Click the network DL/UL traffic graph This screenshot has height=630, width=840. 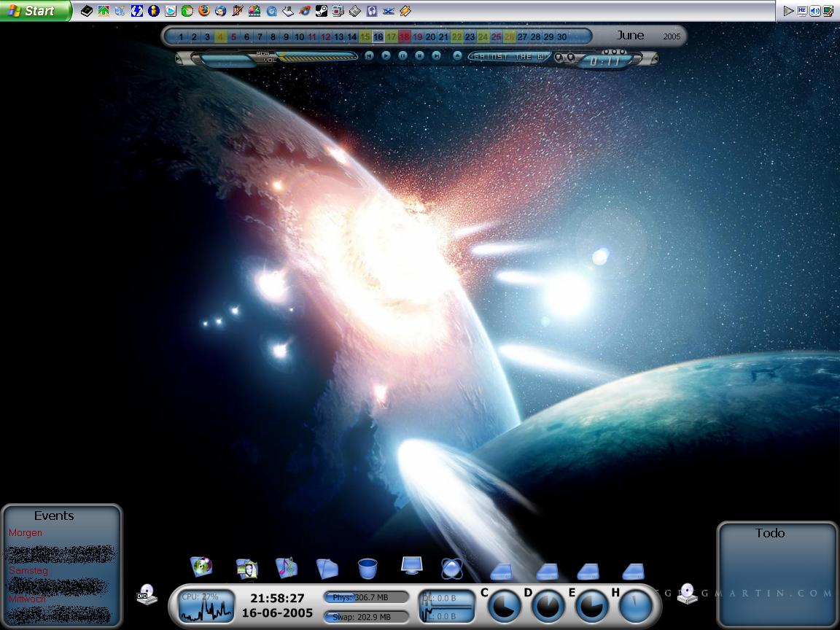pos(447,607)
